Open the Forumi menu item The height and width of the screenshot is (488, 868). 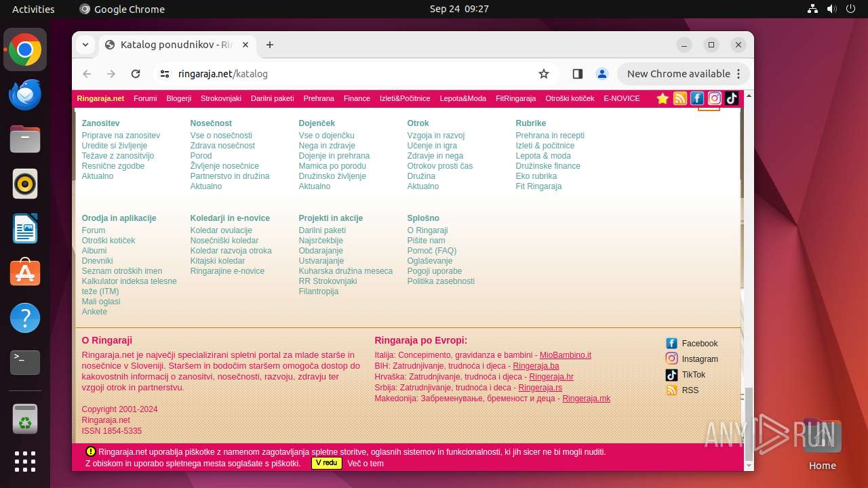point(145,98)
